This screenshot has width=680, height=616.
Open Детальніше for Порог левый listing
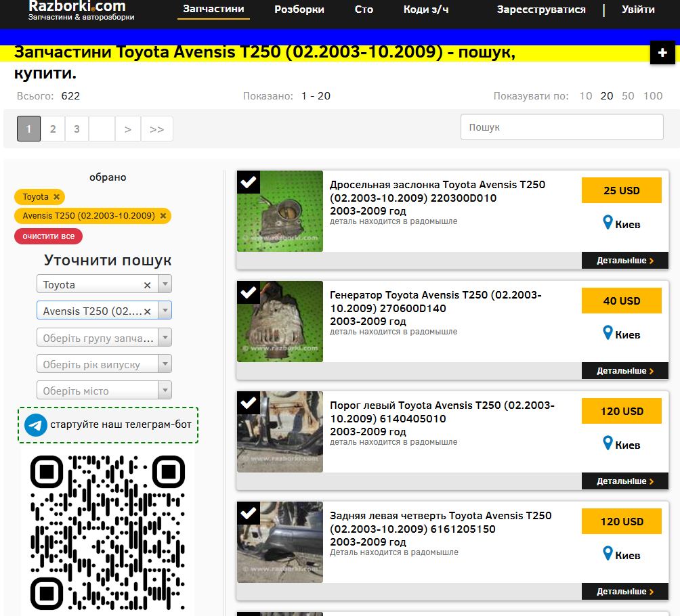point(625,481)
